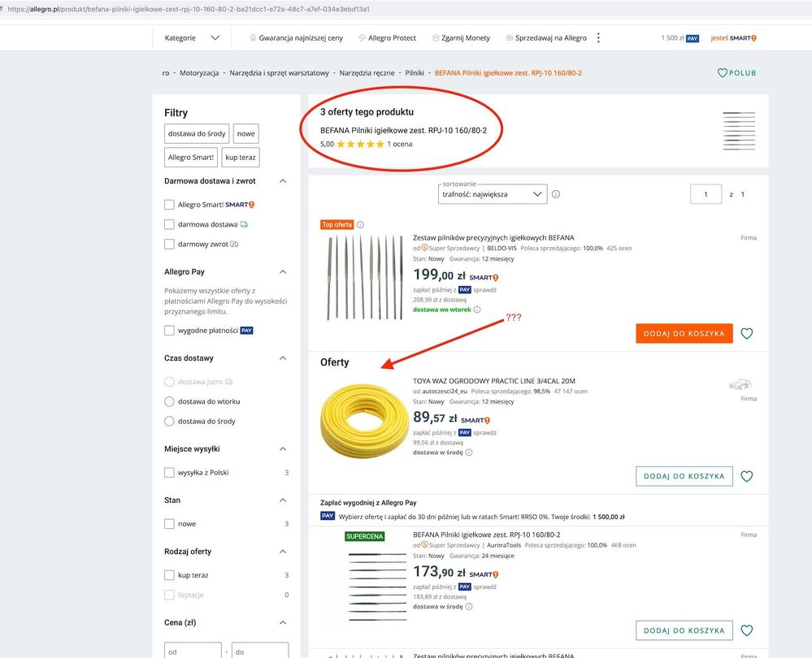Open the yellow garden hose thumbnail
The height and width of the screenshot is (658, 812).
click(x=365, y=420)
